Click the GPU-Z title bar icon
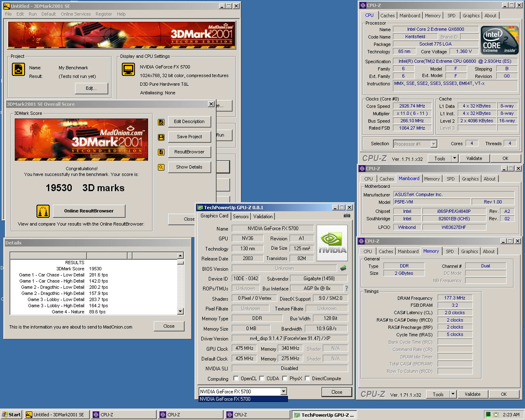Image resolution: width=525 pixels, height=420 pixels. (x=200, y=208)
